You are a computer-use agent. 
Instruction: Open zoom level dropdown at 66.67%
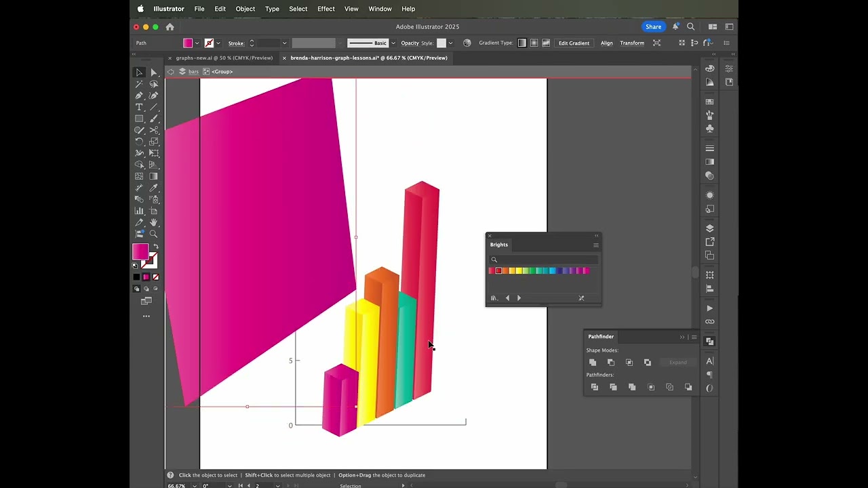[x=195, y=485]
